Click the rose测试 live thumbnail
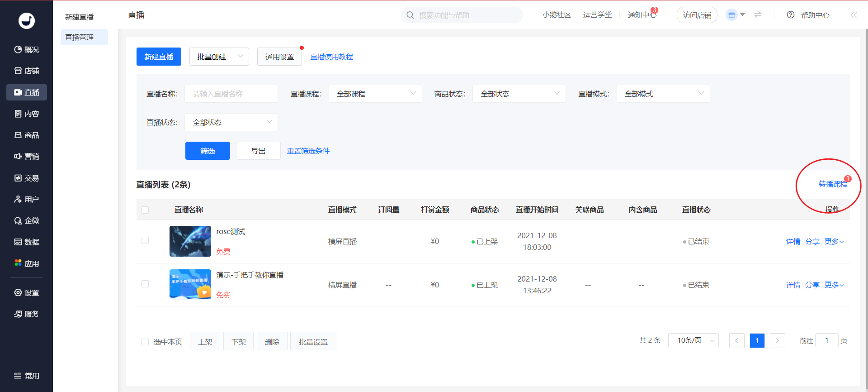 190,241
